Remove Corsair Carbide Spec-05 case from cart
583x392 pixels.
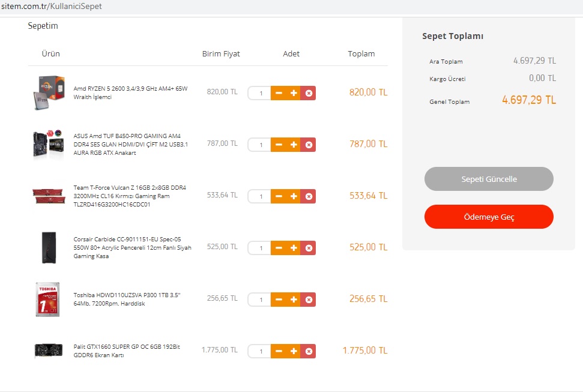[x=309, y=248]
